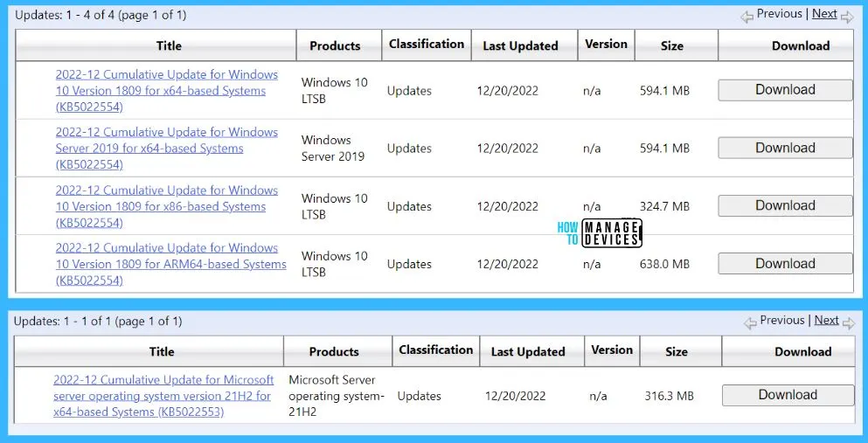The image size is (868, 443).
Task: Sort lower table by Version column
Action: [612, 350]
